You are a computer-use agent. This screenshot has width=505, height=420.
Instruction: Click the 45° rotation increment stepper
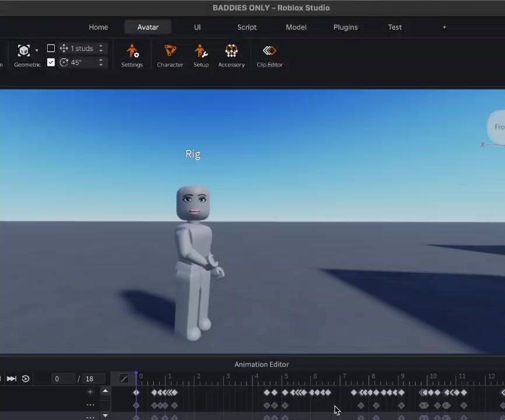click(x=101, y=62)
